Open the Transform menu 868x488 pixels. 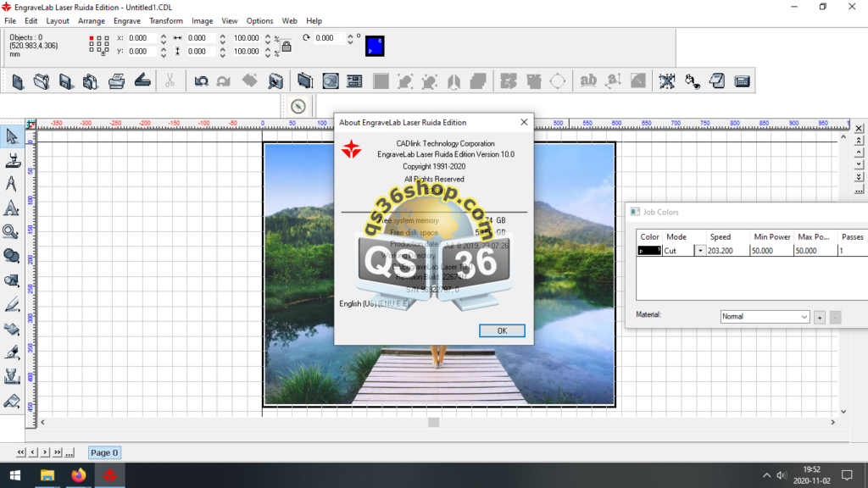pos(165,21)
